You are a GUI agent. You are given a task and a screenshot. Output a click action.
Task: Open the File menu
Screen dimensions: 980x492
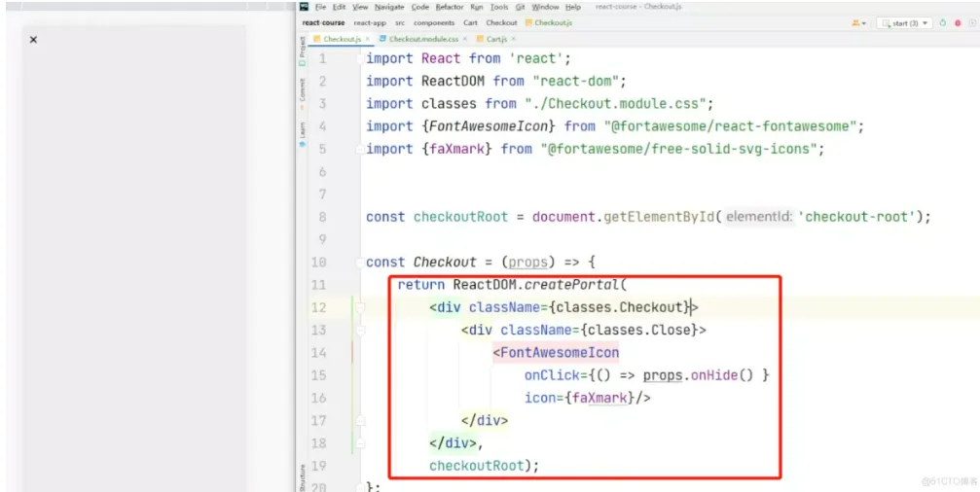(320, 8)
